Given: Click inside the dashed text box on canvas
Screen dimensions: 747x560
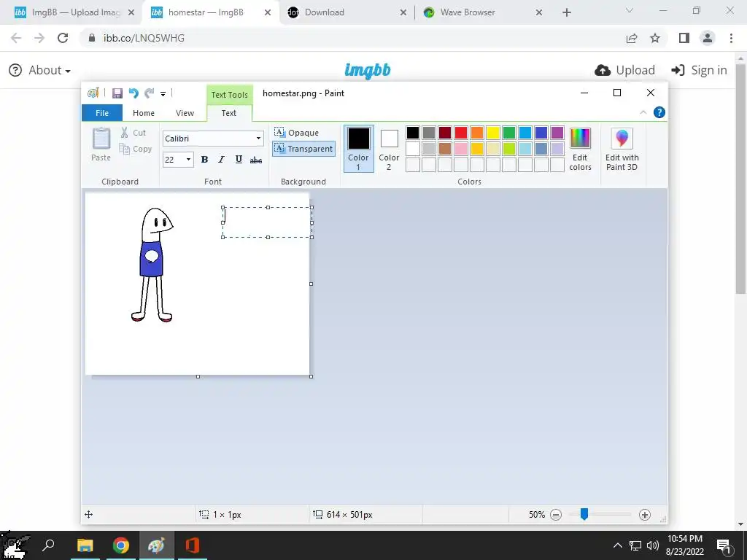Looking at the screenshot, I should click(267, 222).
